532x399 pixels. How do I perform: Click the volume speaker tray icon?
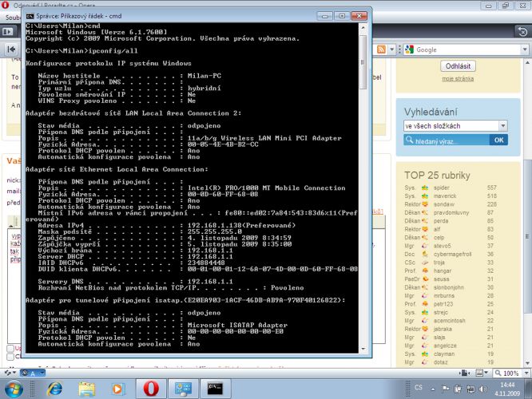[483, 389]
